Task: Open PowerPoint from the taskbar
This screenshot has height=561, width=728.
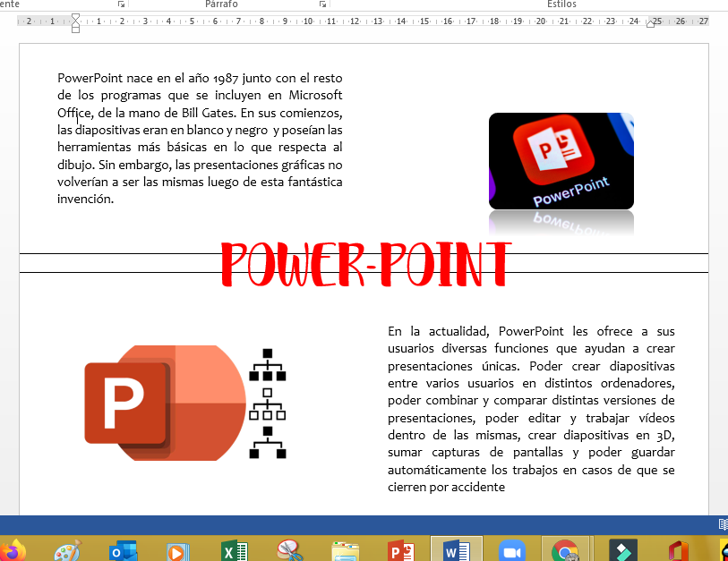Action: (400, 551)
